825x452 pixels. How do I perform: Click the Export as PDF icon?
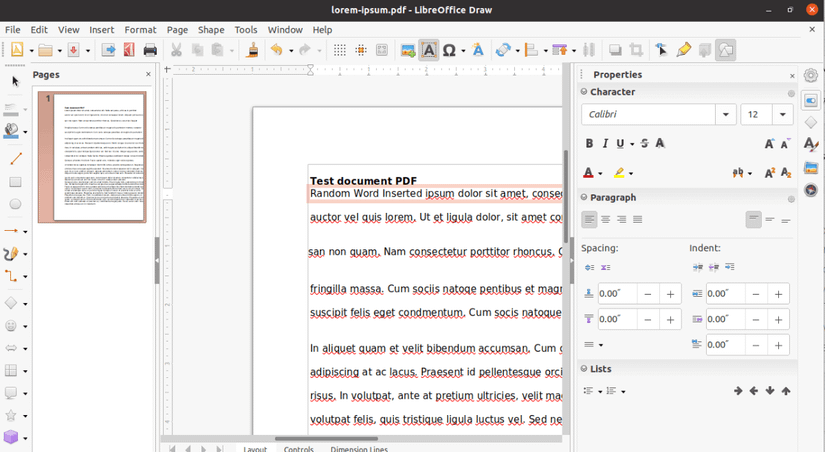(x=128, y=50)
